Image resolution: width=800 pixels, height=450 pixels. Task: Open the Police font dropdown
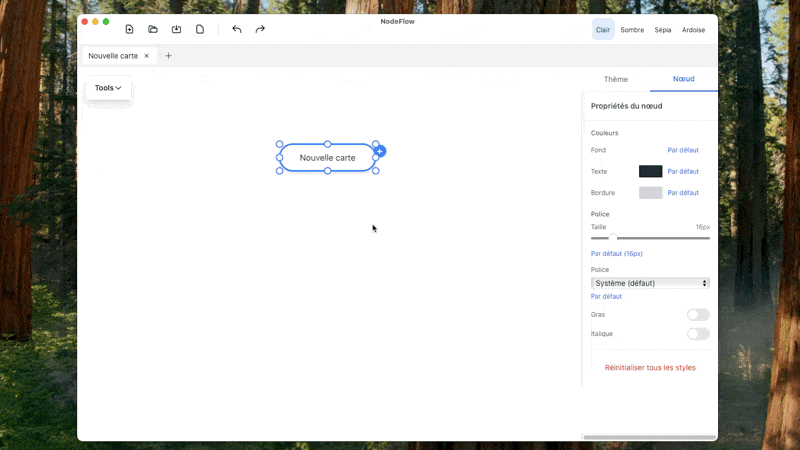pyautogui.click(x=650, y=283)
